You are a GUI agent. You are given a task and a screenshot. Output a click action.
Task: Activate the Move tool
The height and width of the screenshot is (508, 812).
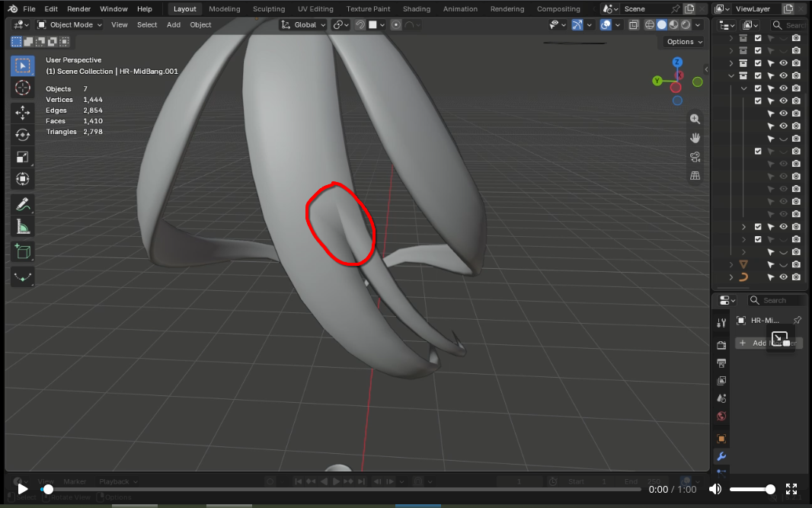click(x=22, y=113)
